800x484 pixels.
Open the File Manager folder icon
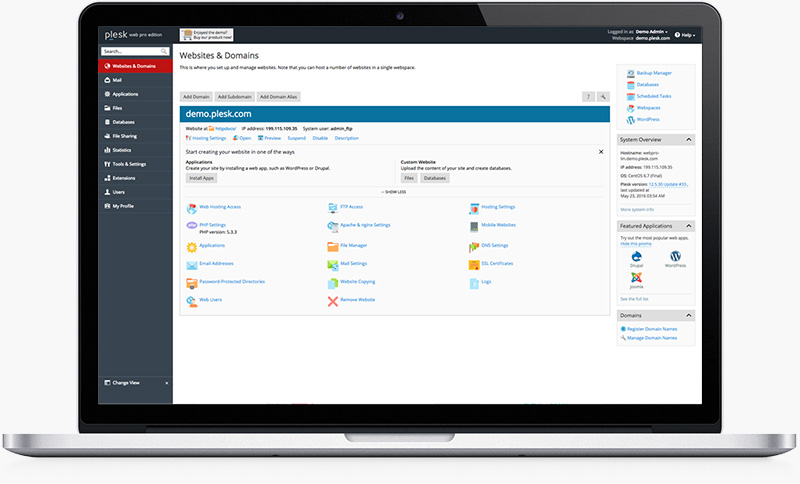(333, 247)
